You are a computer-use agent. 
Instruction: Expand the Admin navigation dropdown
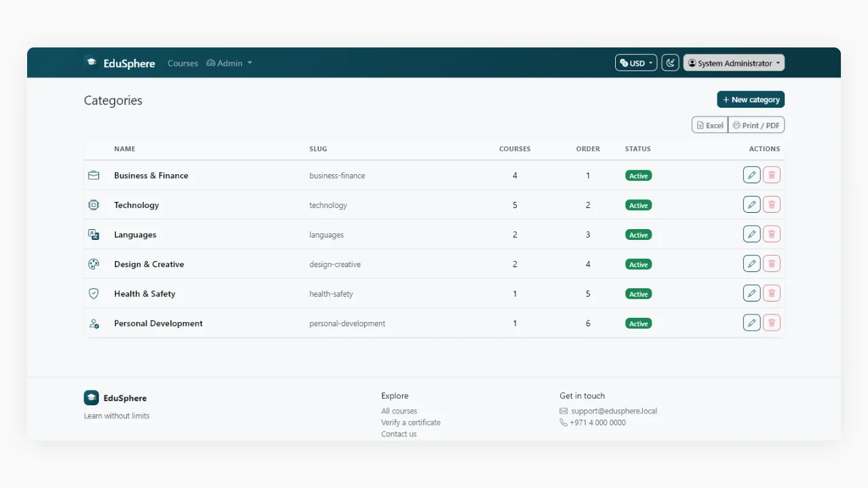coord(229,63)
